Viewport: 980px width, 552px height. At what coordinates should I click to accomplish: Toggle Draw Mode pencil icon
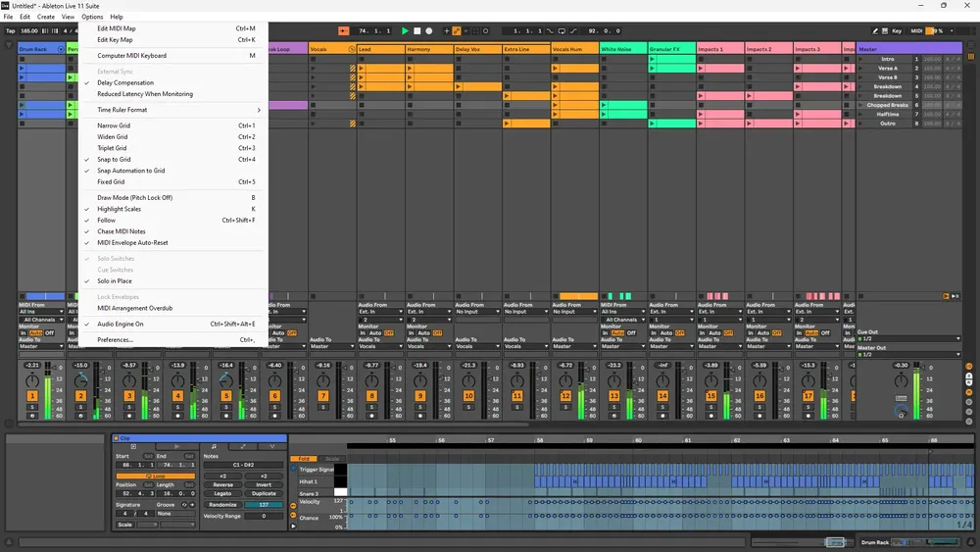(x=874, y=30)
